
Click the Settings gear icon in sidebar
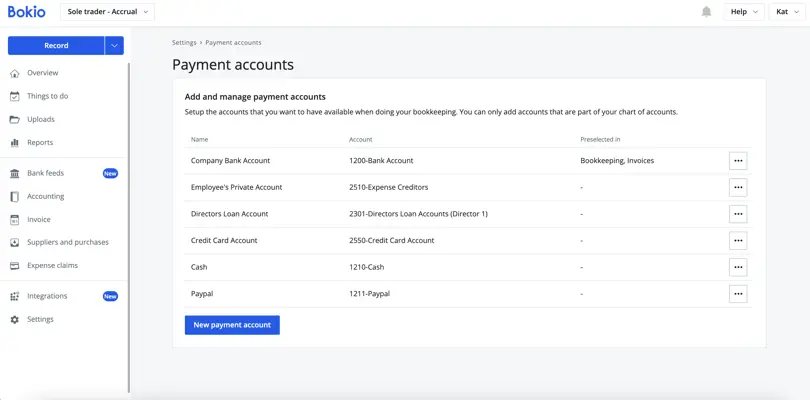15,319
